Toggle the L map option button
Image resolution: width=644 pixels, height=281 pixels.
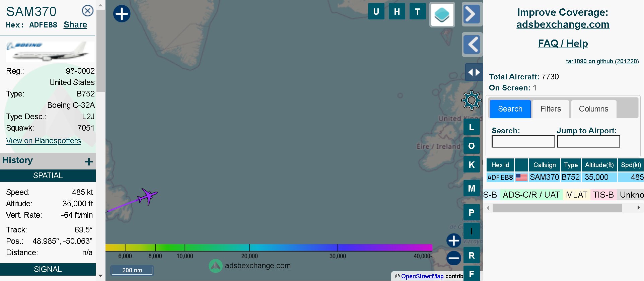(x=472, y=127)
